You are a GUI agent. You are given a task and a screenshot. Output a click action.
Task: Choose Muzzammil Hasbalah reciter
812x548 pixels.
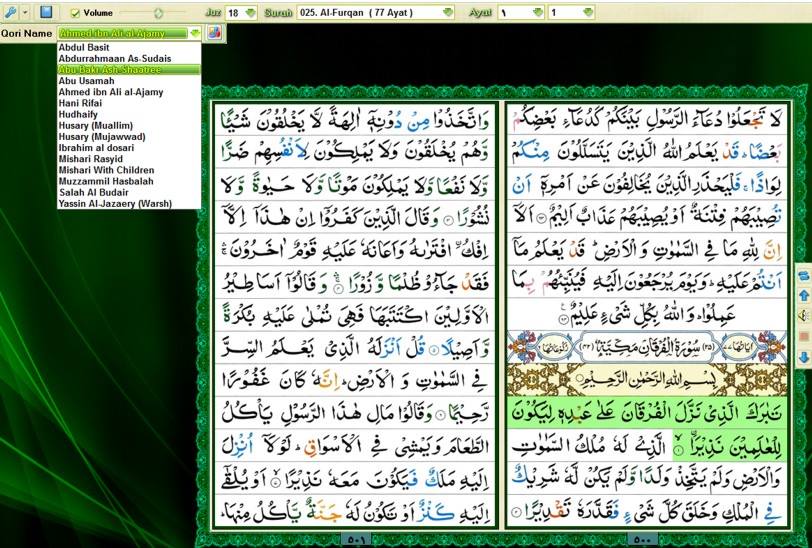(x=129, y=181)
